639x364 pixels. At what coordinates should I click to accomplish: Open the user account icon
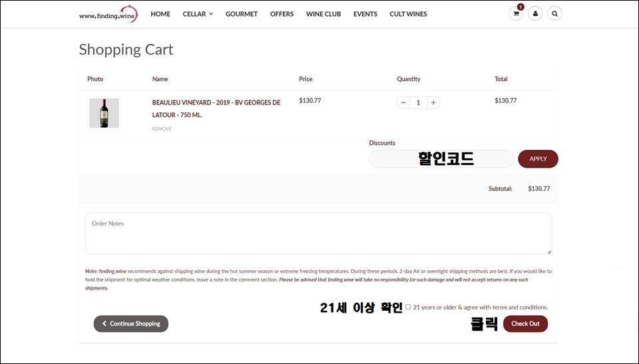[x=535, y=13]
